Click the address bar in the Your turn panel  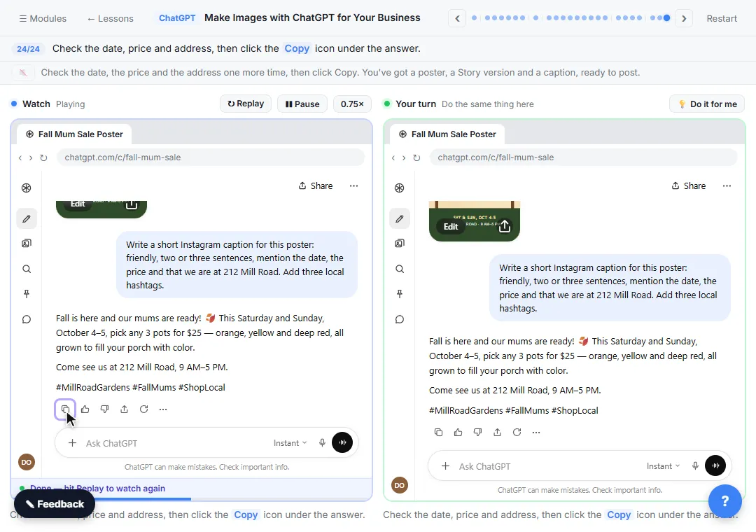coord(583,157)
